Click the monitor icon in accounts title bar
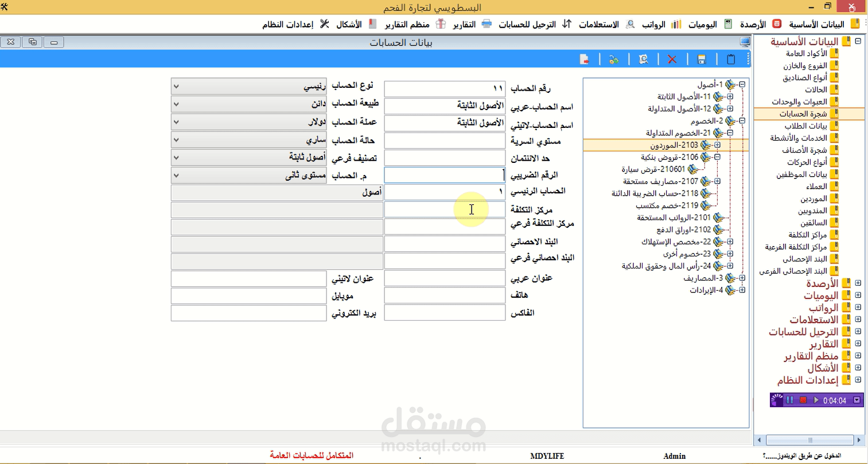Screen dimensions: 868x464 point(745,42)
